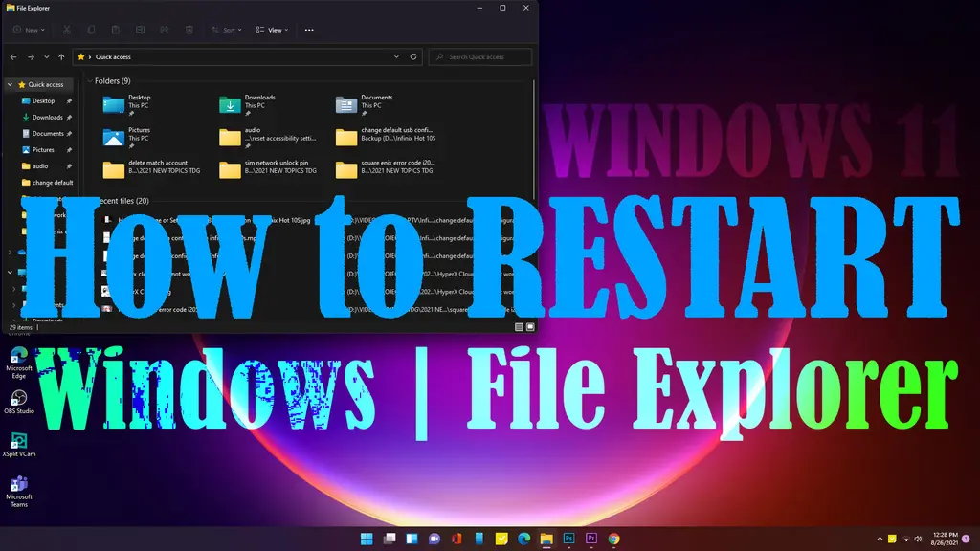This screenshot has width=980, height=551.
Task: Open OBS Studio desktop shortcut
Action: [19, 402]
